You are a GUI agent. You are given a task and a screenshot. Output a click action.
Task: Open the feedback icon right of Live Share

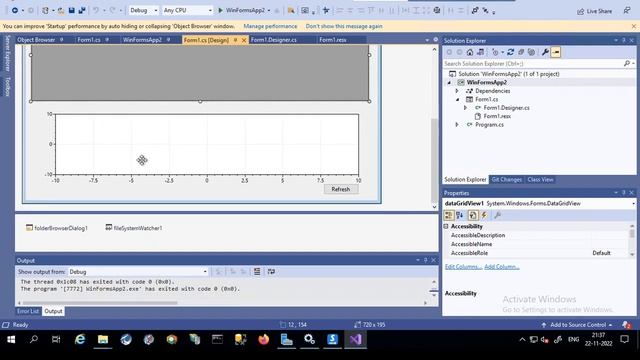coord(627,11)
